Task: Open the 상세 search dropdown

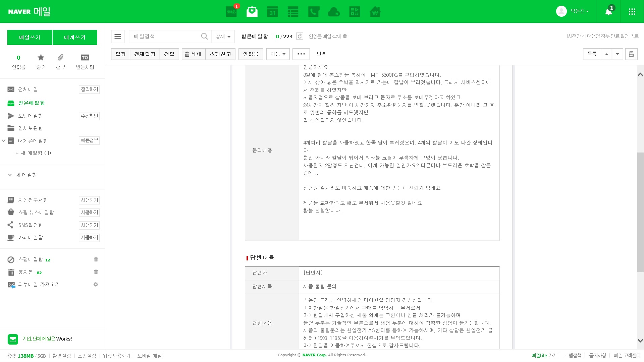Action: [223, 36]
